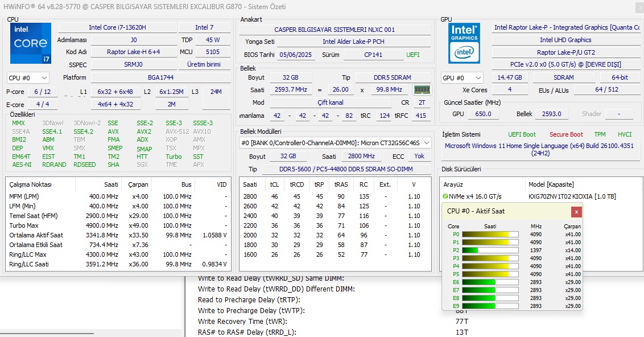Click the RDSEED feature label
Screen dimensions: 644x337
pos(85,165)
